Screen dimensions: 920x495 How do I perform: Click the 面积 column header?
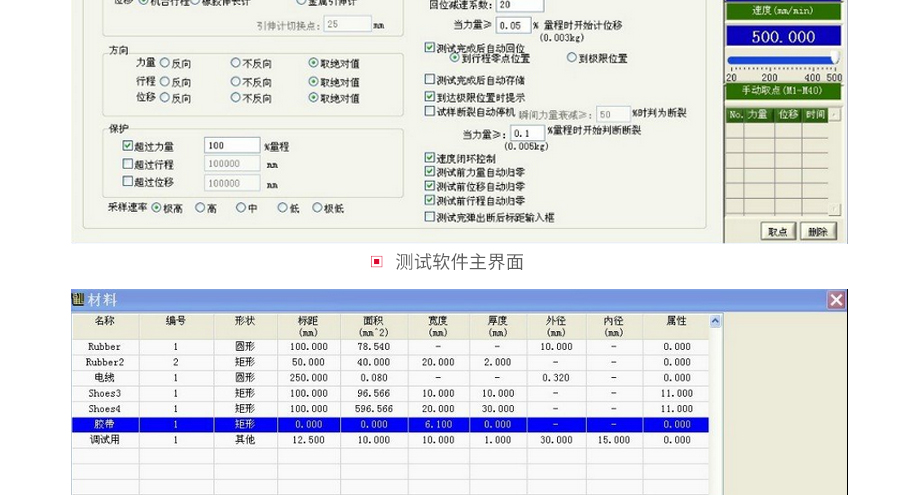(x=373, y=326)
